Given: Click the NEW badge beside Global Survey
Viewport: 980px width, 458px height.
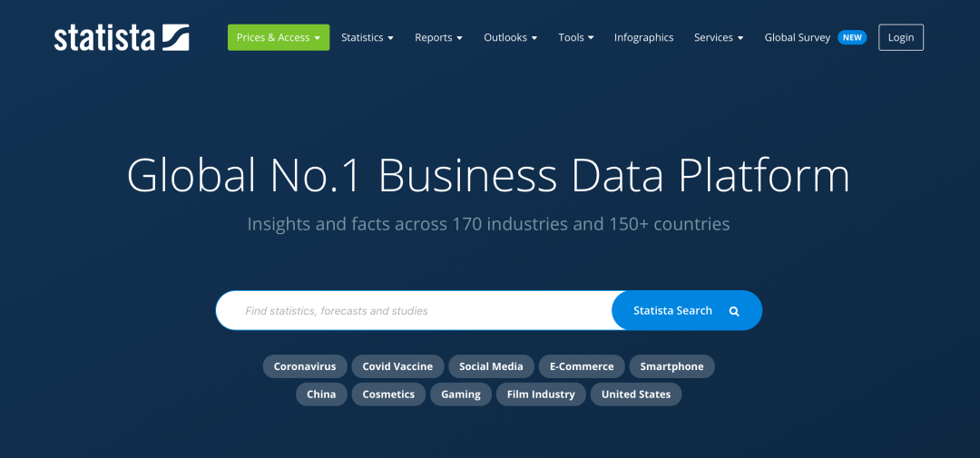Looking at the screenshot, I should pyautogui.click(x=852, y=37).
